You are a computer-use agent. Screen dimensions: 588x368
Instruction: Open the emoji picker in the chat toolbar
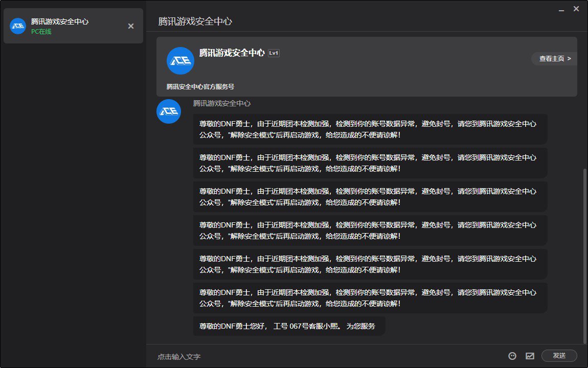(x=512, y=356)
